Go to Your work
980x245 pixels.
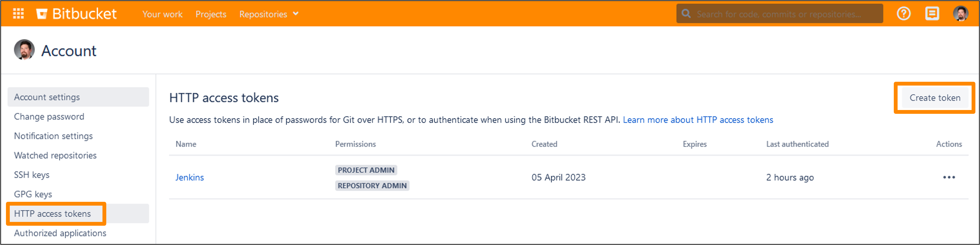[162, 14]
